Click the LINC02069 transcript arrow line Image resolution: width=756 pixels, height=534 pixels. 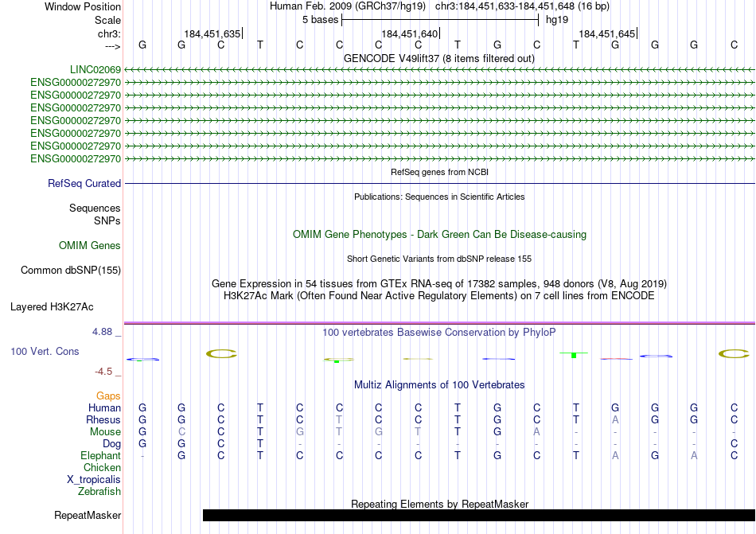[x=439, y=70]
